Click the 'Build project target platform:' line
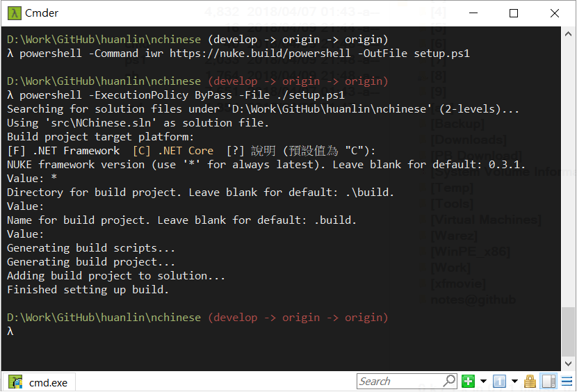The image size is (577, 392). tap(101, 137)
